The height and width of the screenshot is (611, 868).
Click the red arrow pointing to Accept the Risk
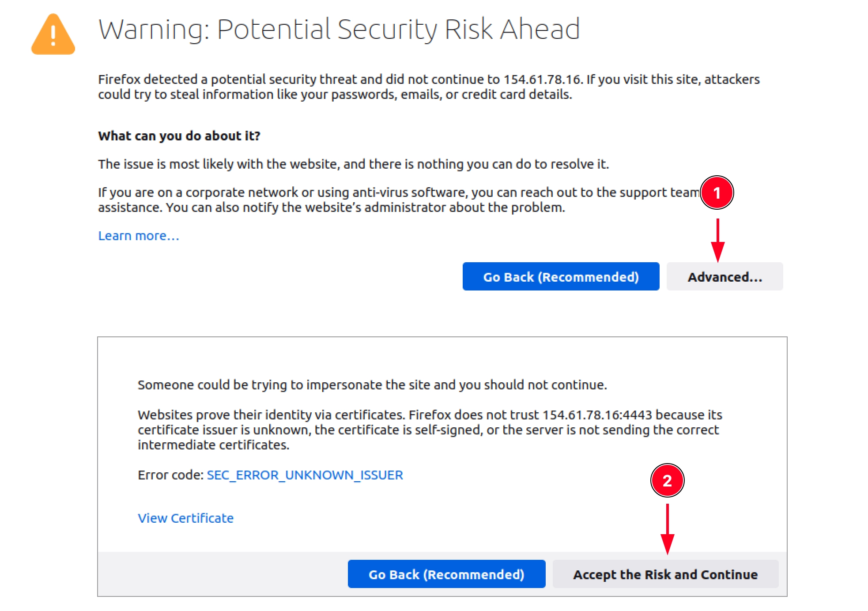click(667, 529)
